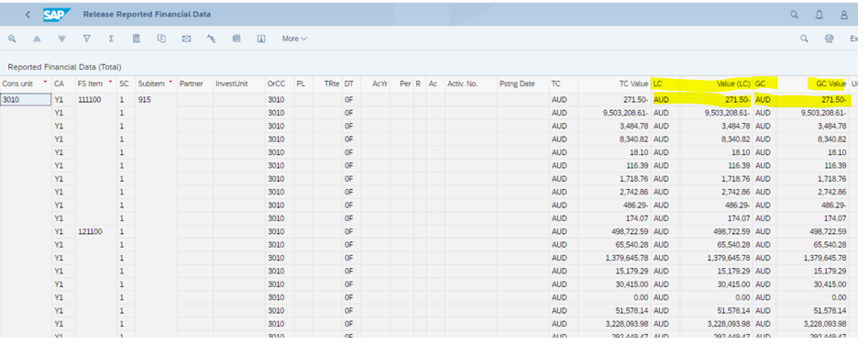Click TC Value cell 15,179.29
The width and height of the screenshot is (868, 345).
pos(614,271)
